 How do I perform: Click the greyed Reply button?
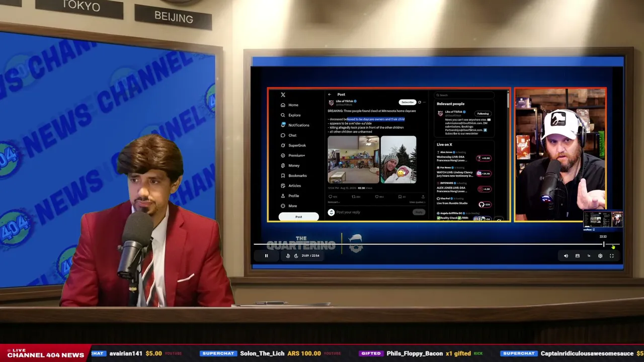[x=419, y=212]
